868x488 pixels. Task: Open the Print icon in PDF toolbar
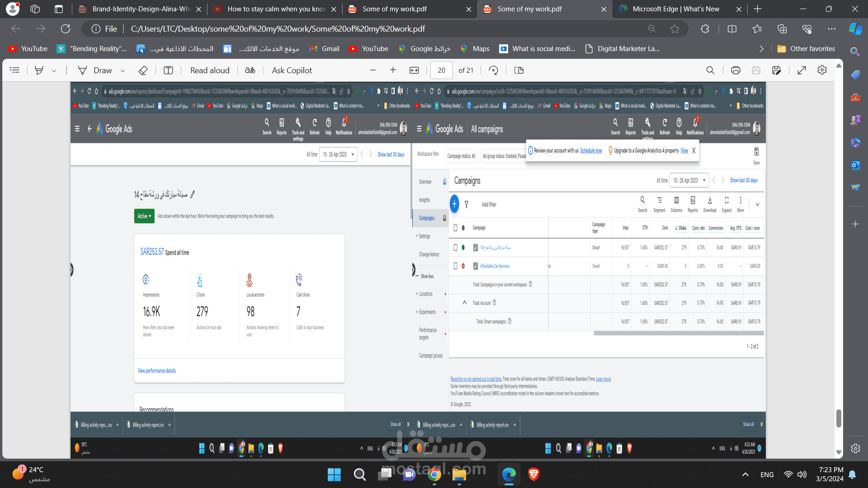point(736,70)
